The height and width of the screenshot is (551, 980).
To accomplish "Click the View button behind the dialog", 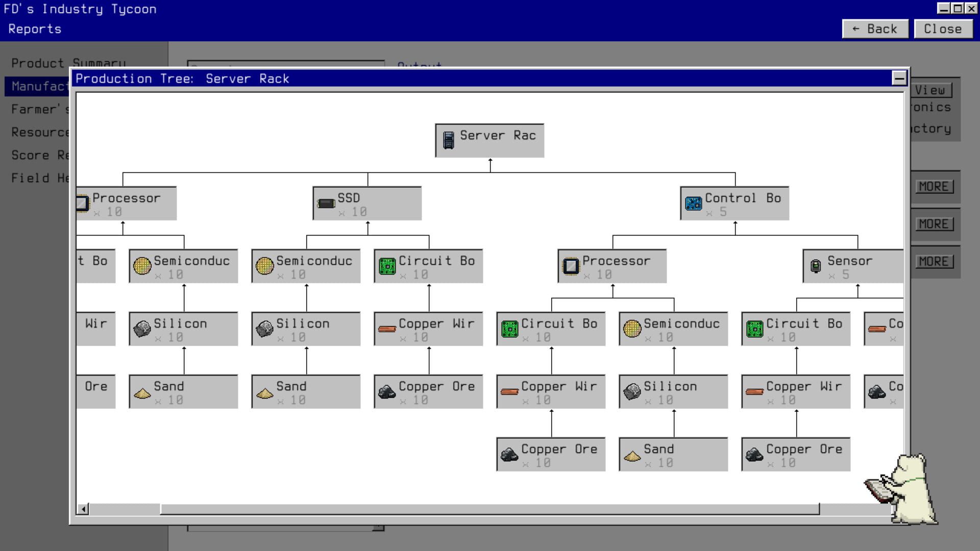I will (932, 90).
